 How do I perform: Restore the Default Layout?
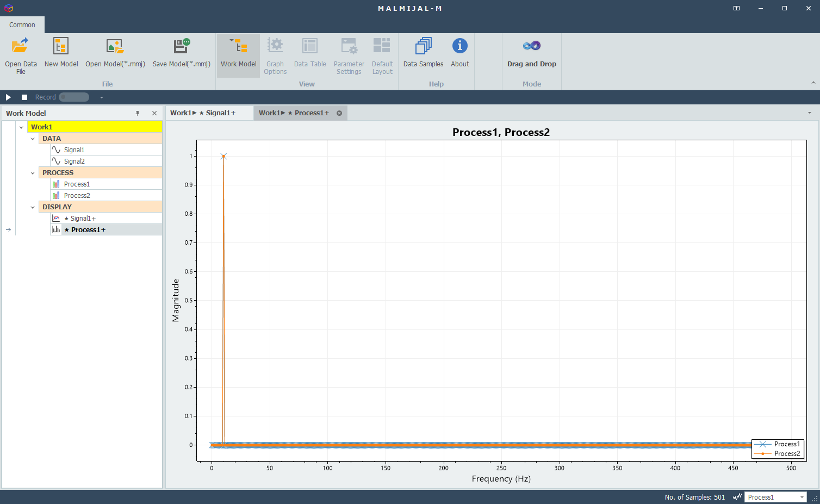(x=382, y=55)
